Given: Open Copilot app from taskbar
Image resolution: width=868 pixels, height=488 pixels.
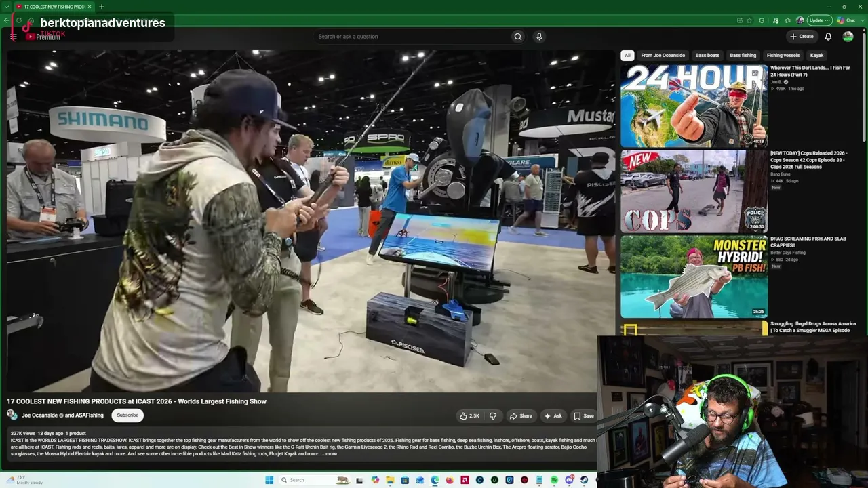Looking at the screenshot, I should pyautogui.click(x=376, y=480).
